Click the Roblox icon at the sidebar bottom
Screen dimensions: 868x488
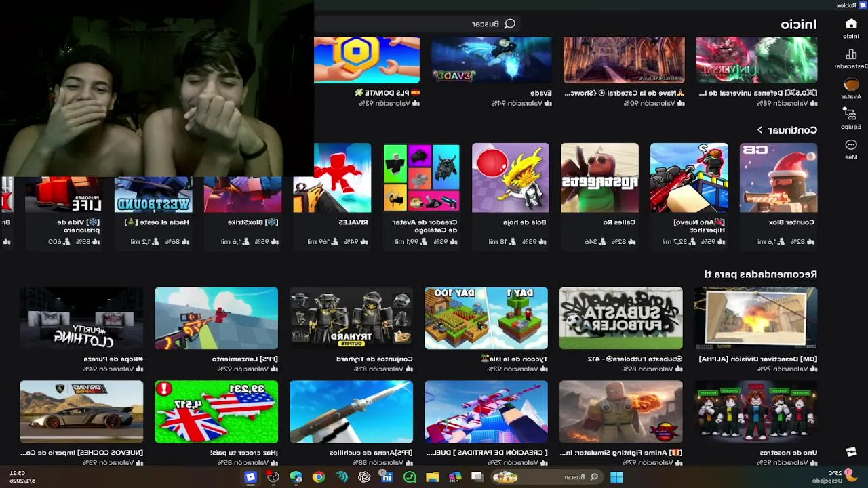coord(852,451)
